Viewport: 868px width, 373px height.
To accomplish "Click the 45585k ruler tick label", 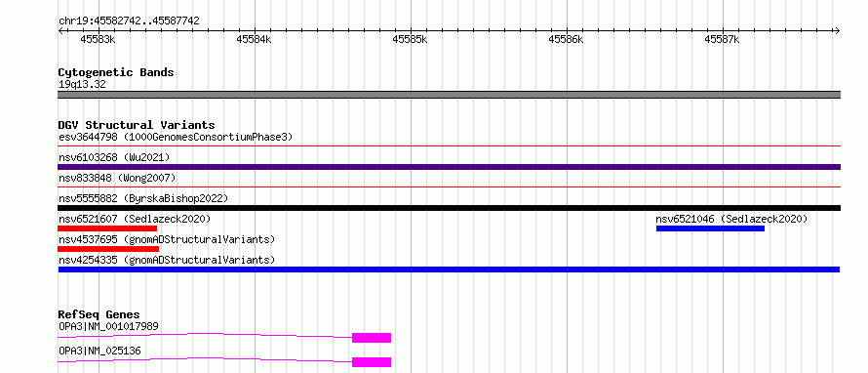I will pos(410,39).
